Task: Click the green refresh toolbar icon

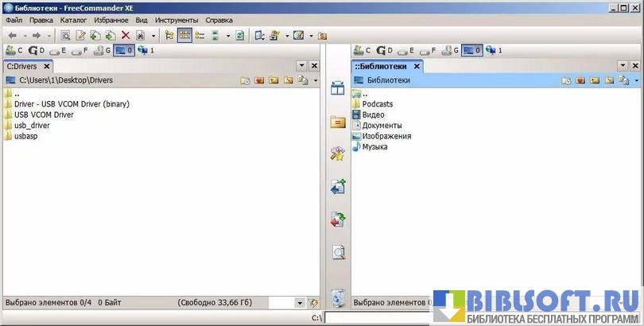Action: (239, 35)
